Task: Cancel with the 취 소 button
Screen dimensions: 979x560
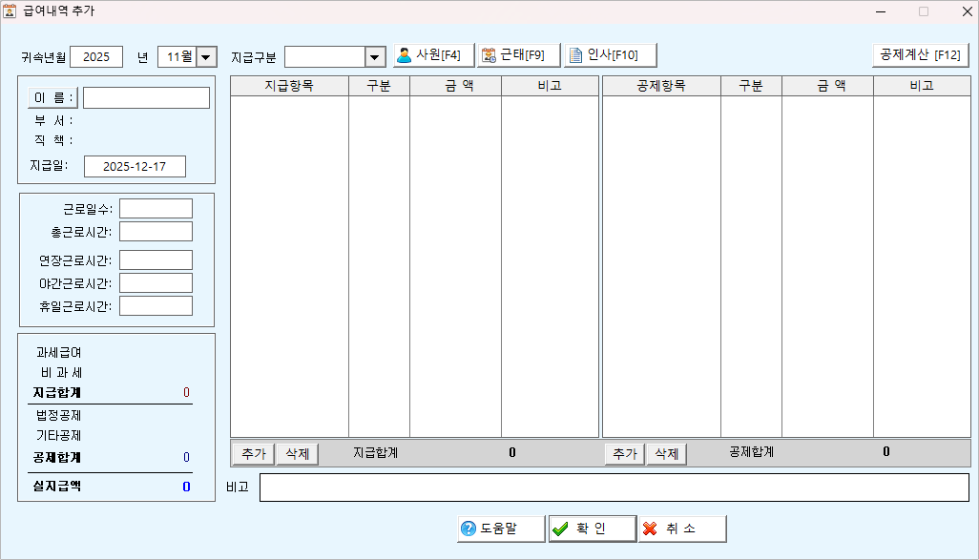Action: [682, 529]
